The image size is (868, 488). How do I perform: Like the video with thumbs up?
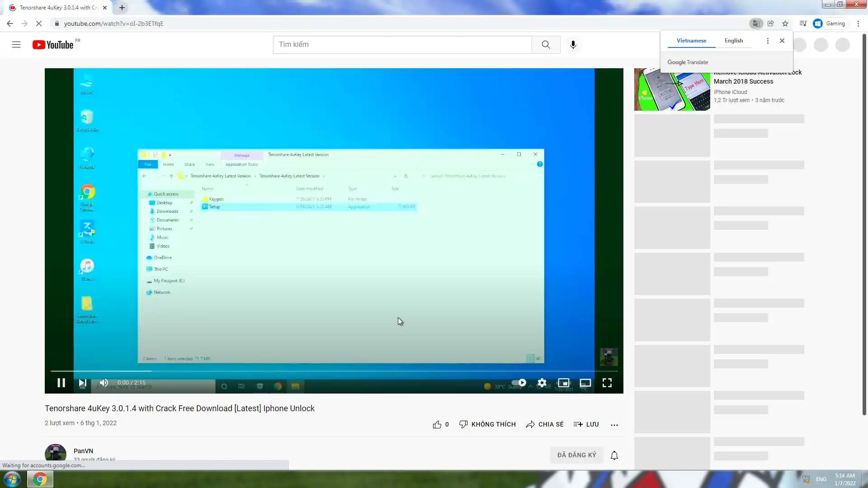tap(437, 425)
